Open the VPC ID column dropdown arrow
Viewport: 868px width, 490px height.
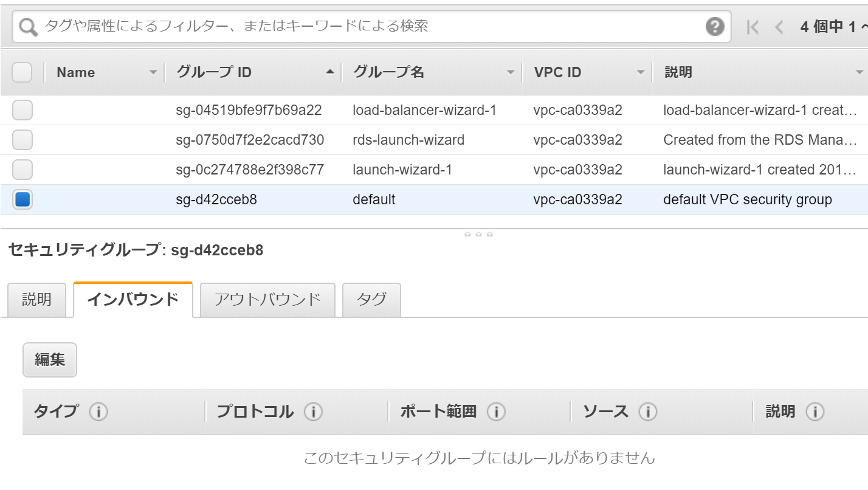pyautogui.click(x=640, y=73)
